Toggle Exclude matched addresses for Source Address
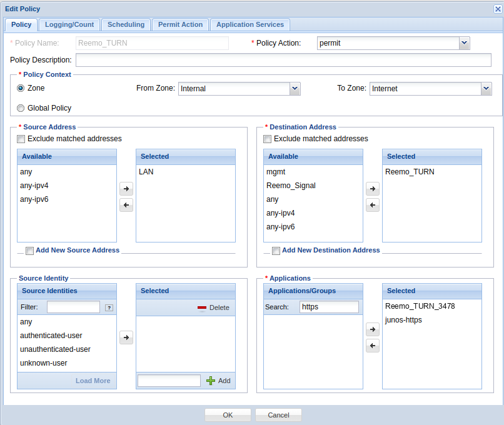This screenshot has height=425, width=504. pos(21,139)
